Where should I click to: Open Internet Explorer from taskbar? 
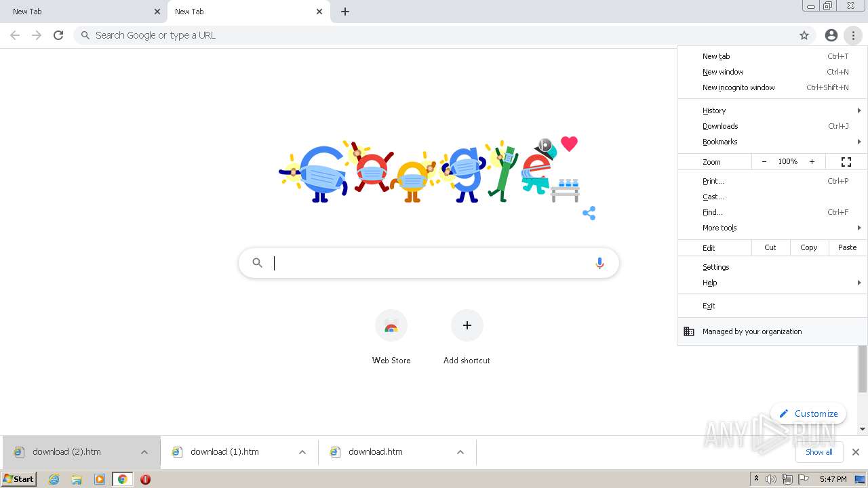pos(54,479)
